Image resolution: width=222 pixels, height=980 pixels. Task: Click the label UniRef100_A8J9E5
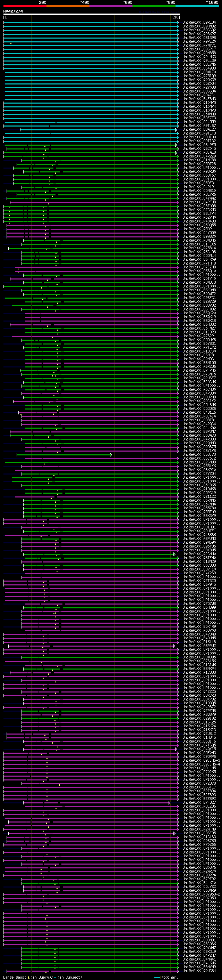tap(199, 145)
